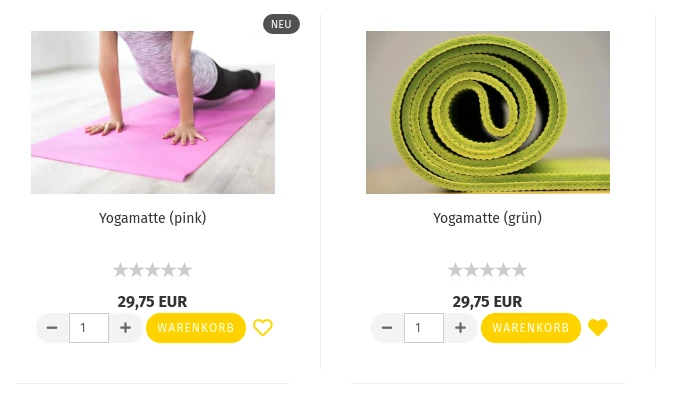The image size is (673, 405).
Task: Click the NEU badge on pink Yogamatte
Action: (281, 24)
